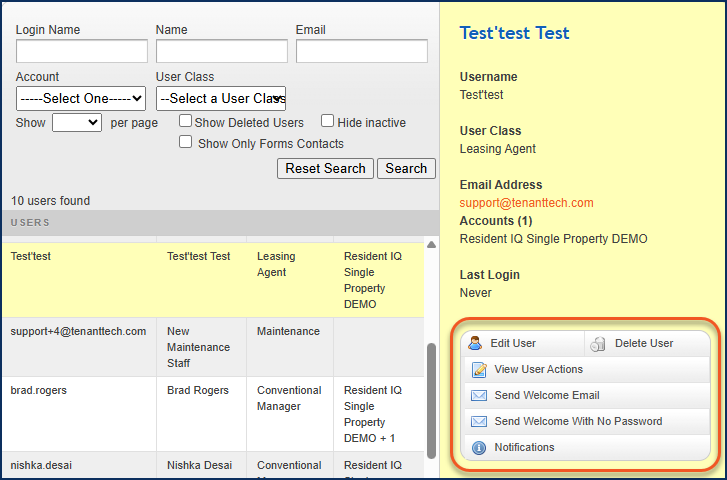Toggle the Hide inactive checkbox
The width and height of the screenshot is (727, 480).
327,121
